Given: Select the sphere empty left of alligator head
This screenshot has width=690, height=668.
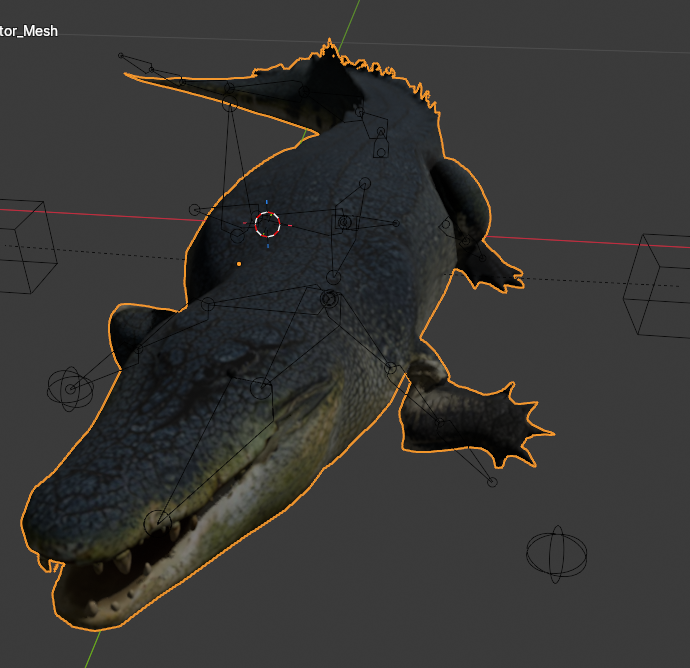Looking at the screenshot, I should [70, 389].
